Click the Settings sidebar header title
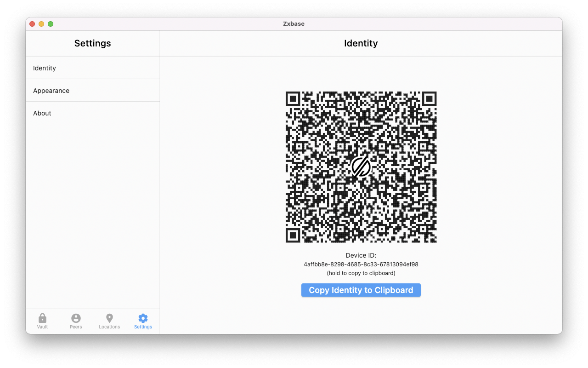The height and width of the screenshot is (368, 588). [93, 43]
